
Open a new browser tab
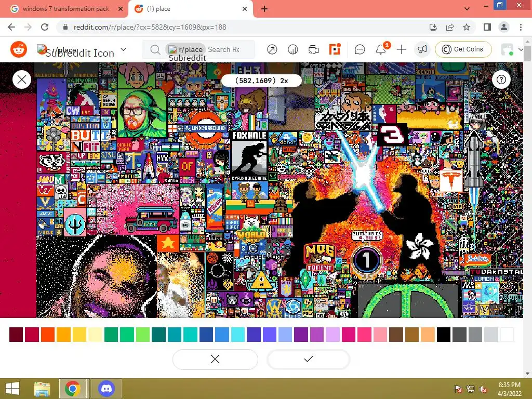coord(264,9)
